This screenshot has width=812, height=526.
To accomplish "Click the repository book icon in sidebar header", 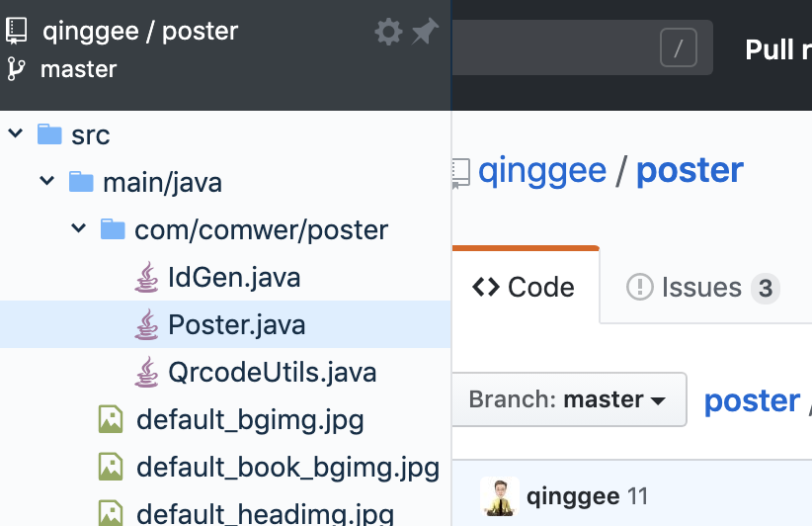I will [x=17, y=31].
